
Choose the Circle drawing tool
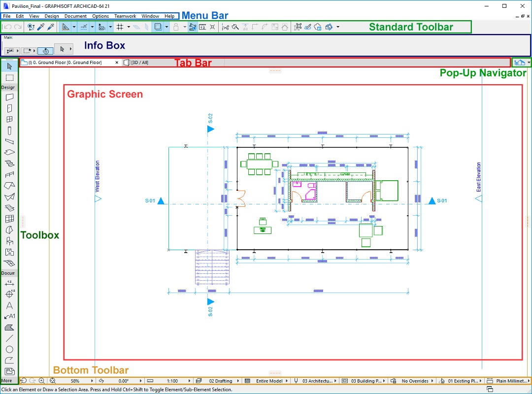tap(9, 349)
